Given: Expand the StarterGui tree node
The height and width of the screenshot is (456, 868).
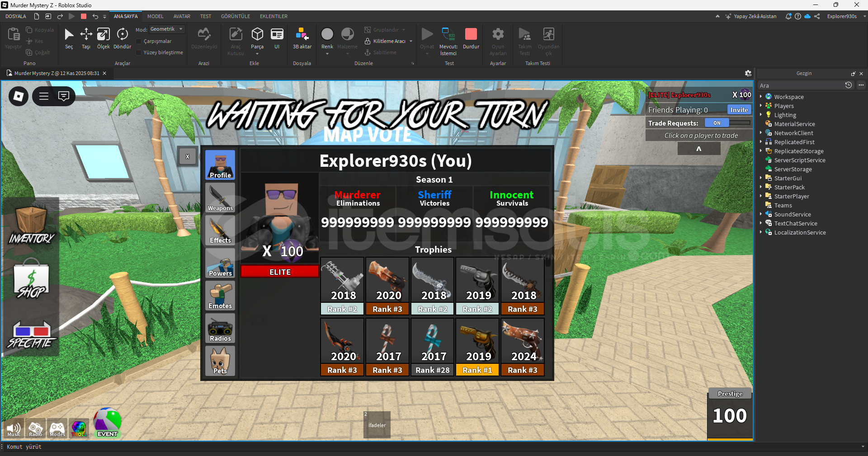Looking at the screenshot, I should 761,178.
